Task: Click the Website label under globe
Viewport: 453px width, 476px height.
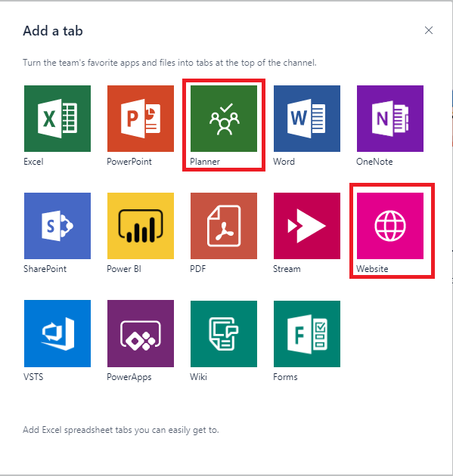Action: [x=372, y=269]
